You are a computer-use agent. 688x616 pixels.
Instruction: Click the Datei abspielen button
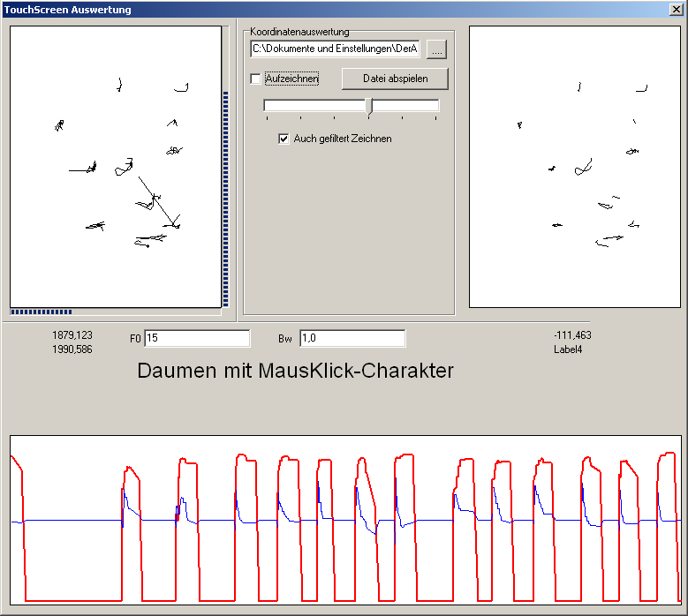(x=395, y=79)
